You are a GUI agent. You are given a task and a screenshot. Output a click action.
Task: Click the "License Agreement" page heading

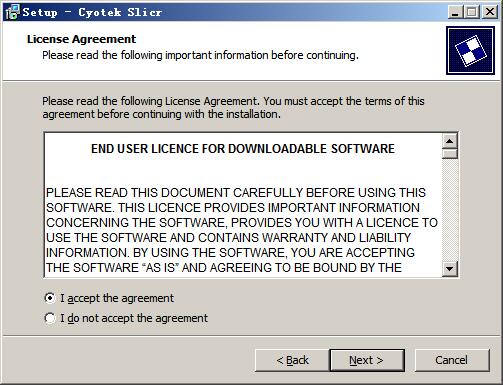pos(81,39)
